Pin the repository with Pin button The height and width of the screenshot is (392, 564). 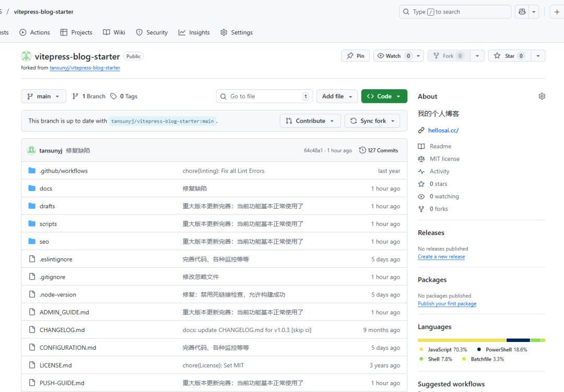tap(355, 56)
